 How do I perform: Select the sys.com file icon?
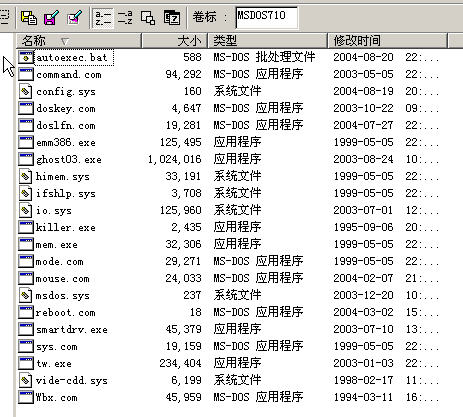tap(26, 346)
